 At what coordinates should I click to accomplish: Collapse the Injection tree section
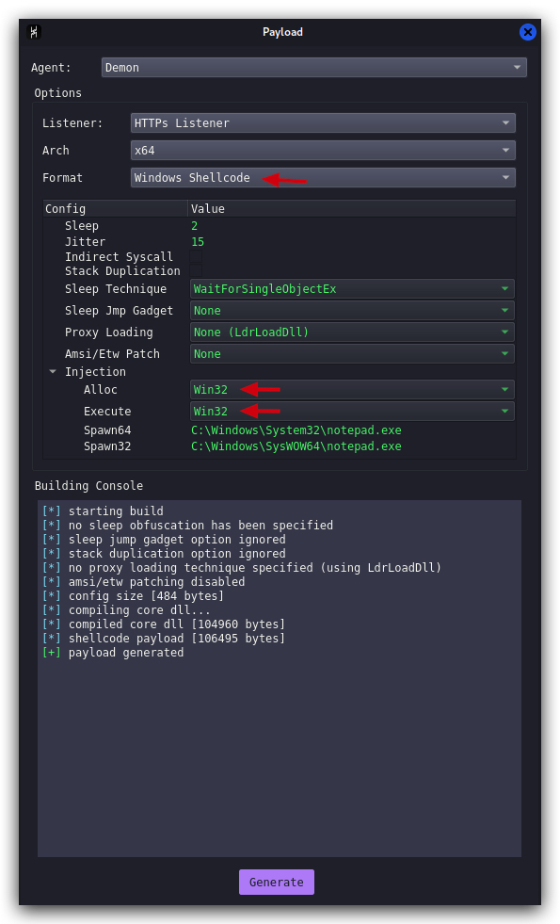(x=53, y=372)
